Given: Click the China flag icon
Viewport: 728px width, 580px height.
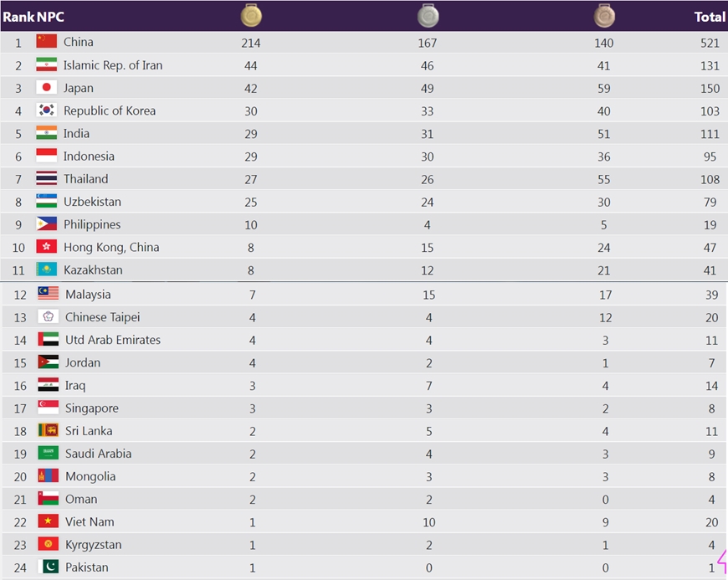Looking at the screenshot, I should [47, 42].
